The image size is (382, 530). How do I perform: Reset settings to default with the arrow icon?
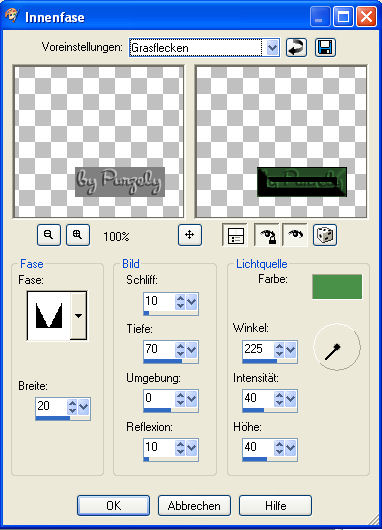pyautogui.click(x=296, y=47)
